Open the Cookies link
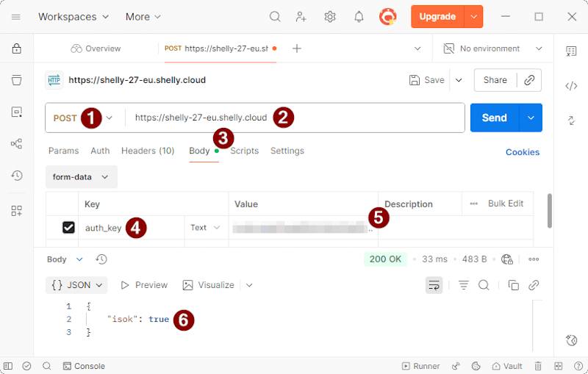Viewport: 588px width, 374px height. (x=523, y=152)
